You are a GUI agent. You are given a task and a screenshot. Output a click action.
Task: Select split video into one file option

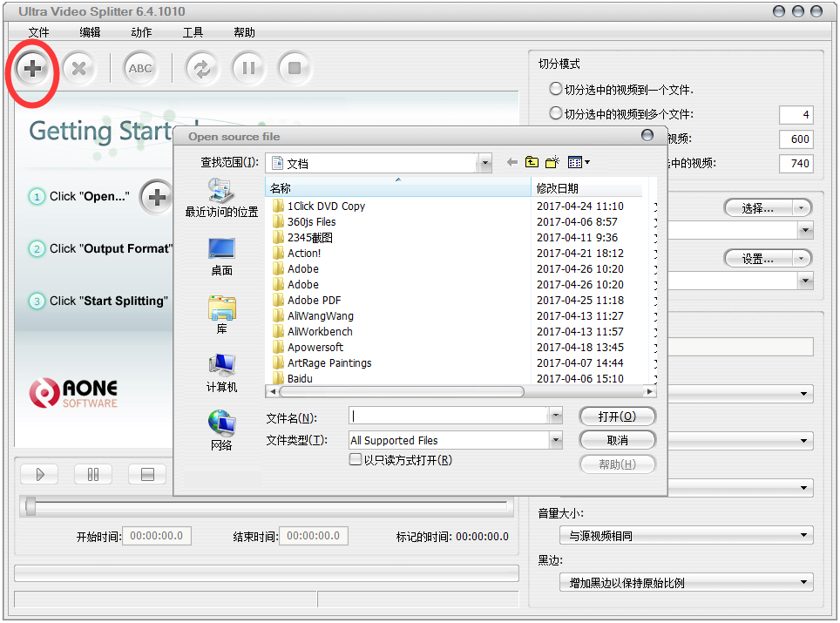[556, 89]
